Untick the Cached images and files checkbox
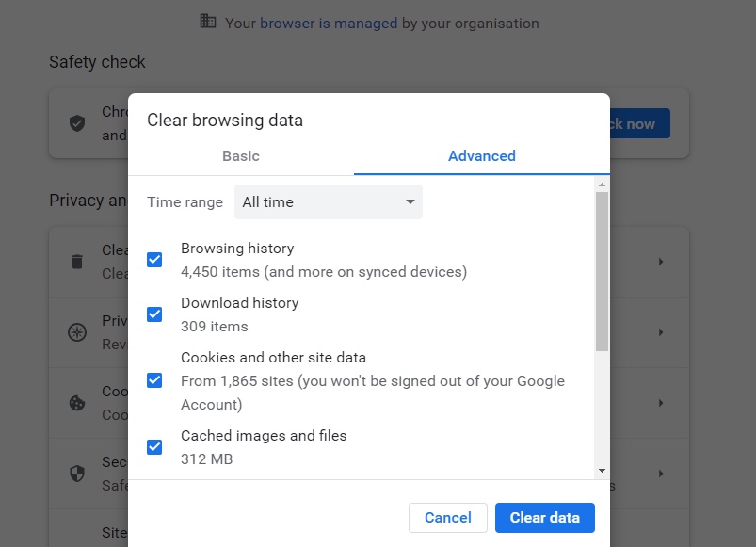756x547 pixels. click(154, 447)
